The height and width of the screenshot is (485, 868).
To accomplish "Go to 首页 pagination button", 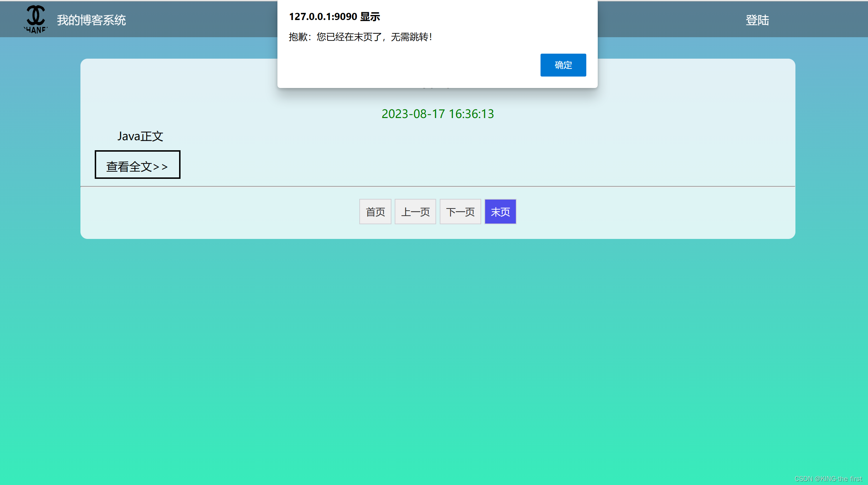I will pyautogui.click(x=375, y=212).
